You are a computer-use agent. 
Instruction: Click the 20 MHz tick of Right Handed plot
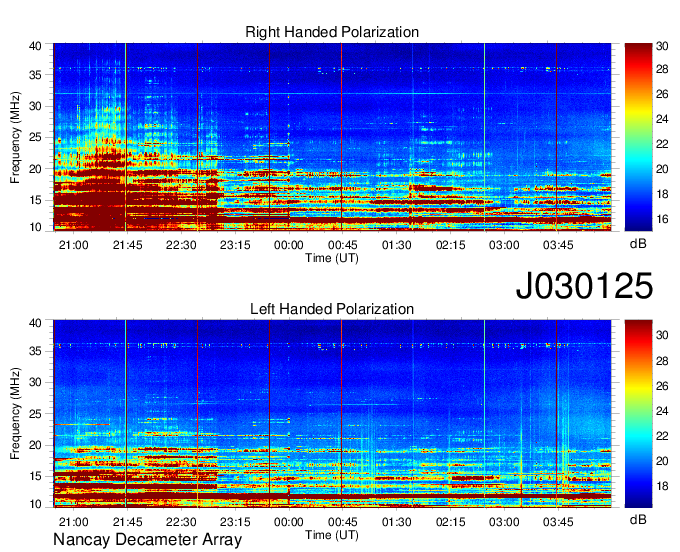point(35,169)
